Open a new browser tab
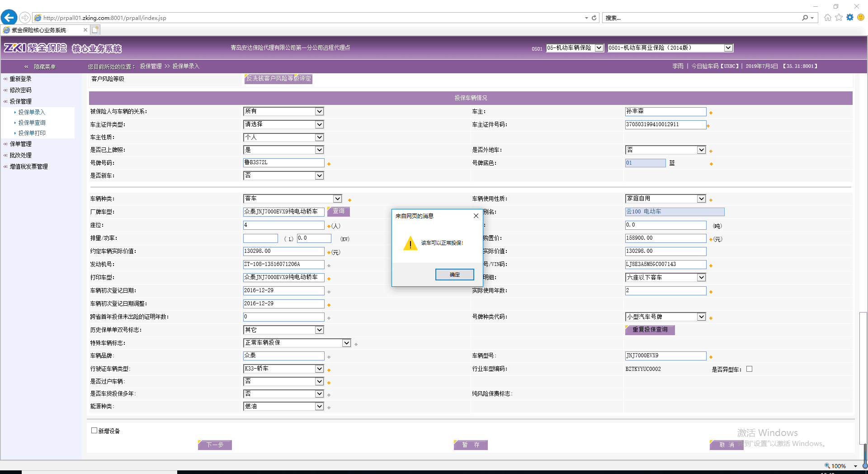This screenshot has width=868, height=474. pos(95,30)
